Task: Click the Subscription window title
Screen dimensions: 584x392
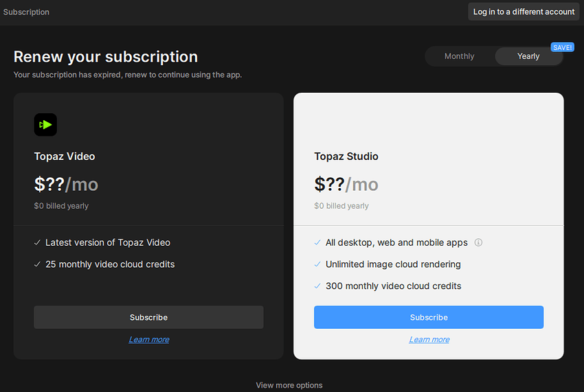Action: tap(26, 12)
